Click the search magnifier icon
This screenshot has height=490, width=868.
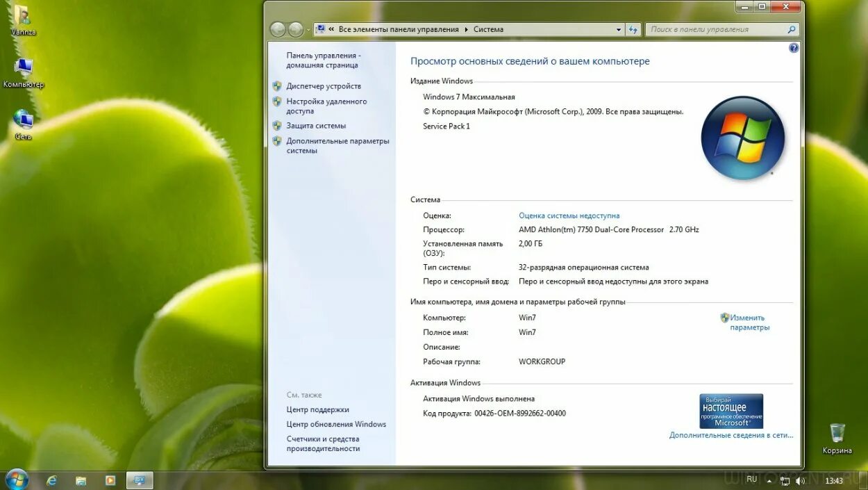[791, 29]
